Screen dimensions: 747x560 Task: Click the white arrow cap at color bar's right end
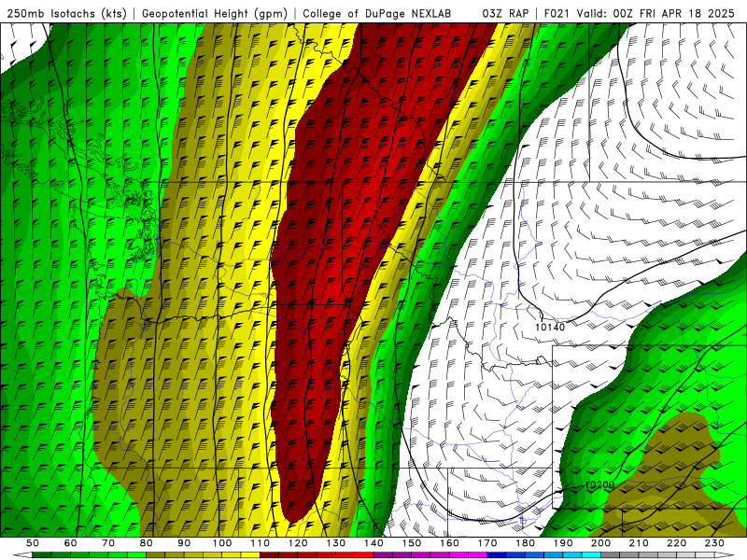(725, 555)
